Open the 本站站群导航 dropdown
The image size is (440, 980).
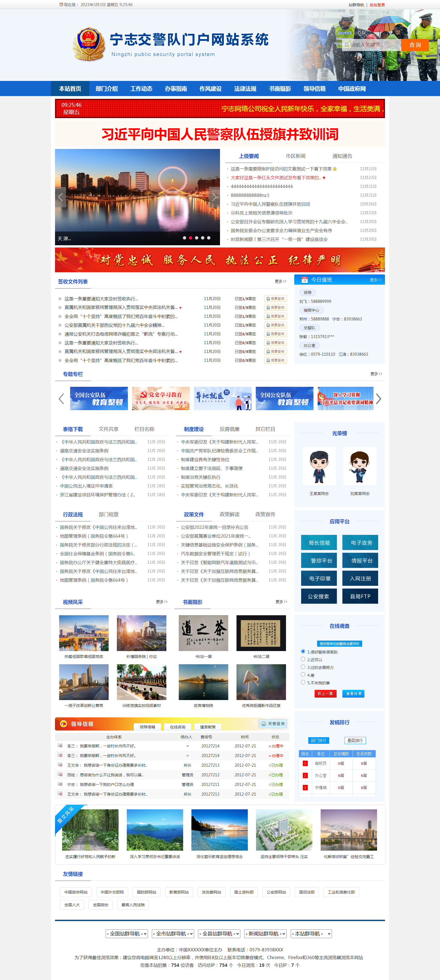[311, 933]
